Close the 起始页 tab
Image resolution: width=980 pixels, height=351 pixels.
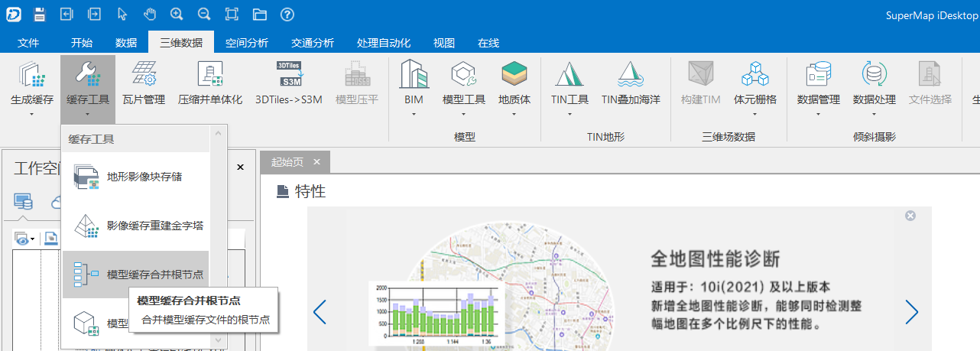click(x=316, y=162)
